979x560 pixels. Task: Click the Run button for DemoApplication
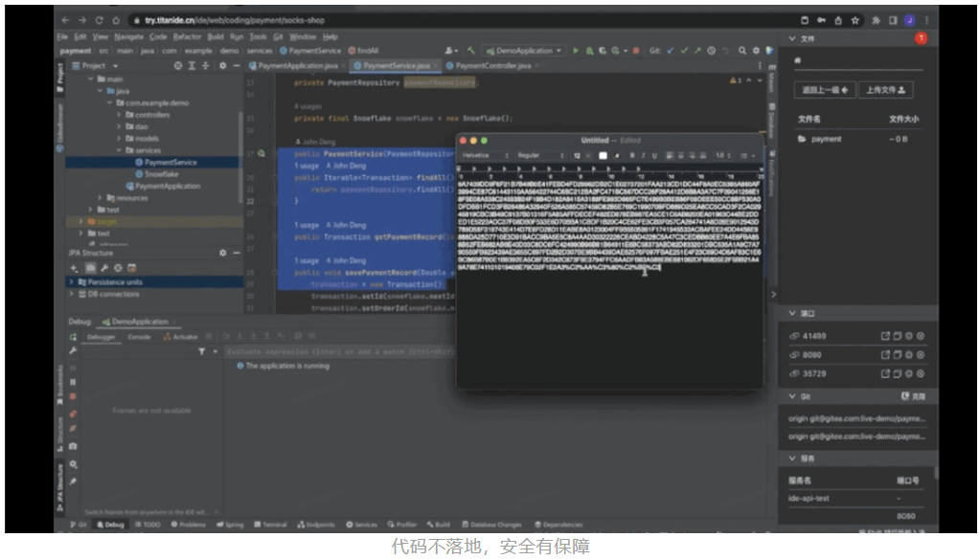click(575, 51)
